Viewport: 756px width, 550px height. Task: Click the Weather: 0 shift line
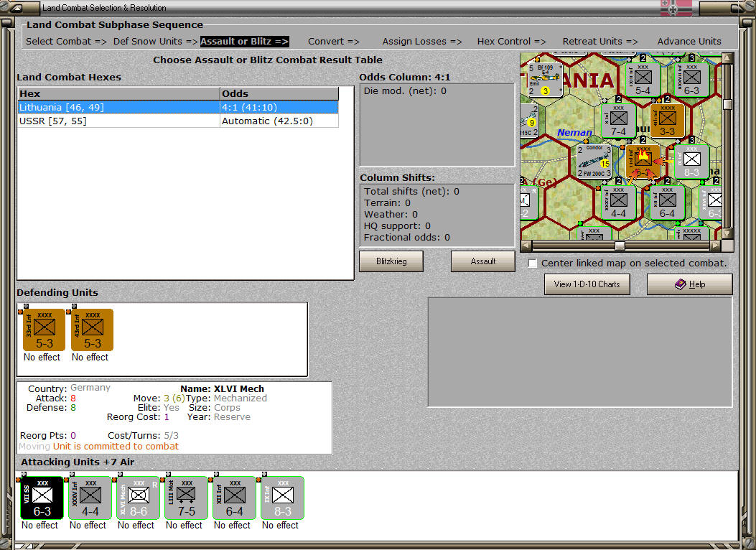tap(391, 215)
